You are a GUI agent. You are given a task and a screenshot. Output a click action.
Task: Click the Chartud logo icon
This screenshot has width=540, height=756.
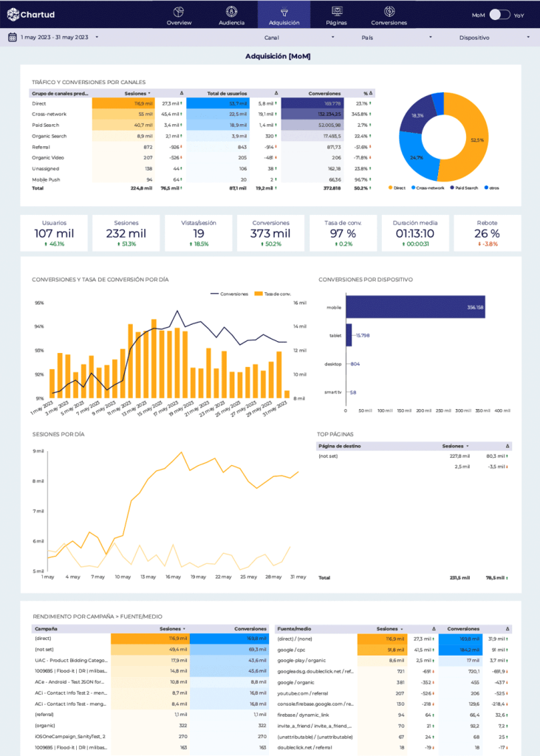click(x=13, y=15)
